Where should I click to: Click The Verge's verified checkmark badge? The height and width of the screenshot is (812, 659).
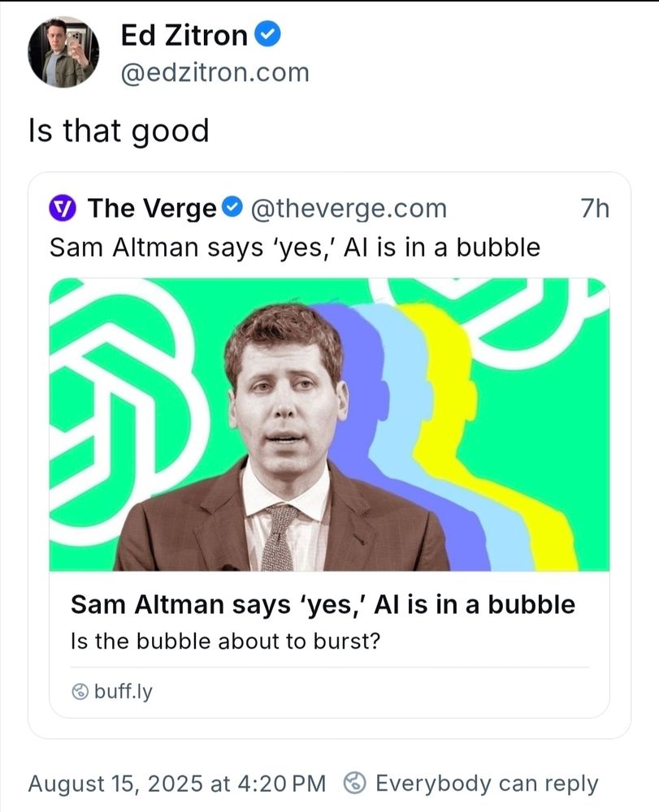[x=232, y=209]
